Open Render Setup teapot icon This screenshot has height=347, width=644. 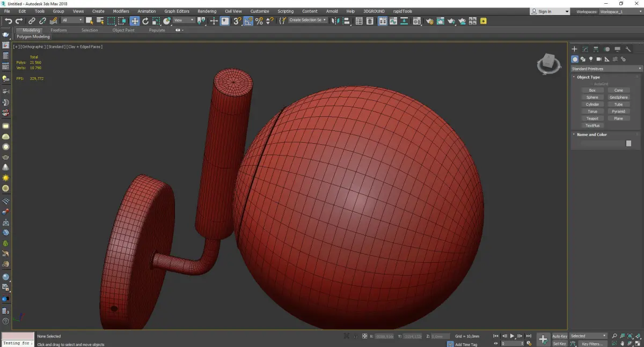pyautogui.click(x=430, y=21)
